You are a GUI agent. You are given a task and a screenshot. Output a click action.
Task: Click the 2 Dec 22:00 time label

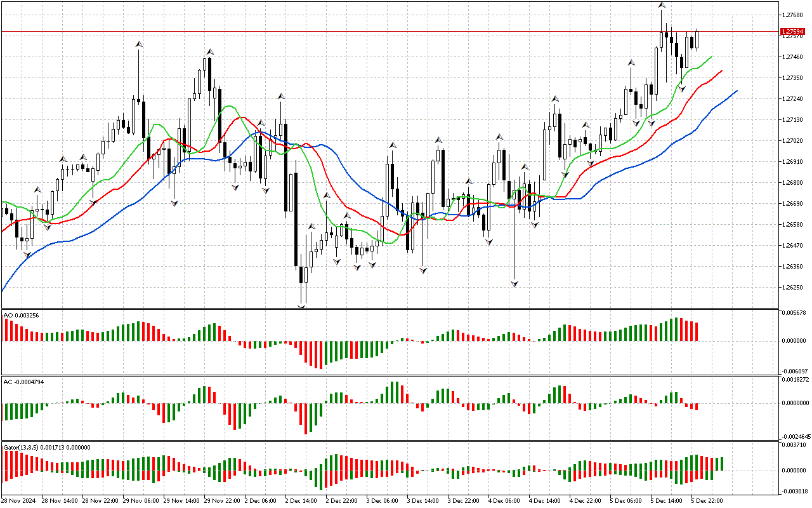(342, 501)
